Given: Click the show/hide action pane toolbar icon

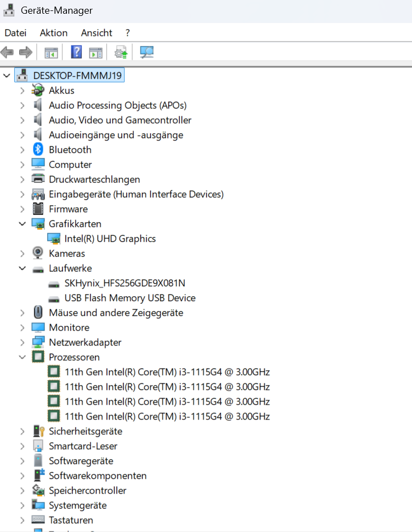Looking at the screenshot, I should tap(95, 53).
